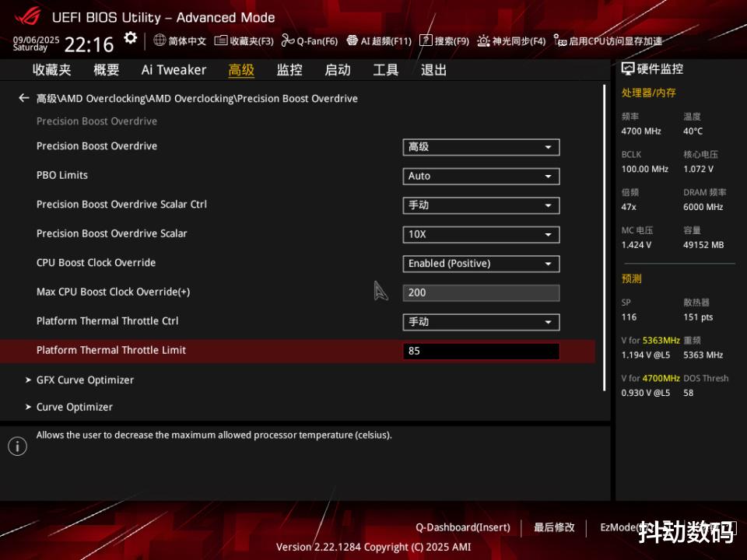747x560 pixels.
Task: Open the 监控 tab
Action: [x=289, y=70]
